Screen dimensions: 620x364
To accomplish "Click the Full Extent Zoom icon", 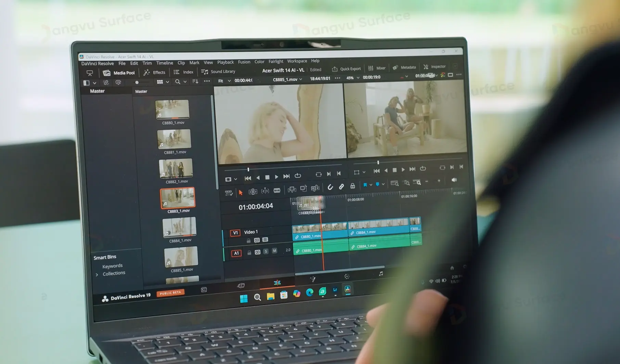I will [x=395, y=183].
